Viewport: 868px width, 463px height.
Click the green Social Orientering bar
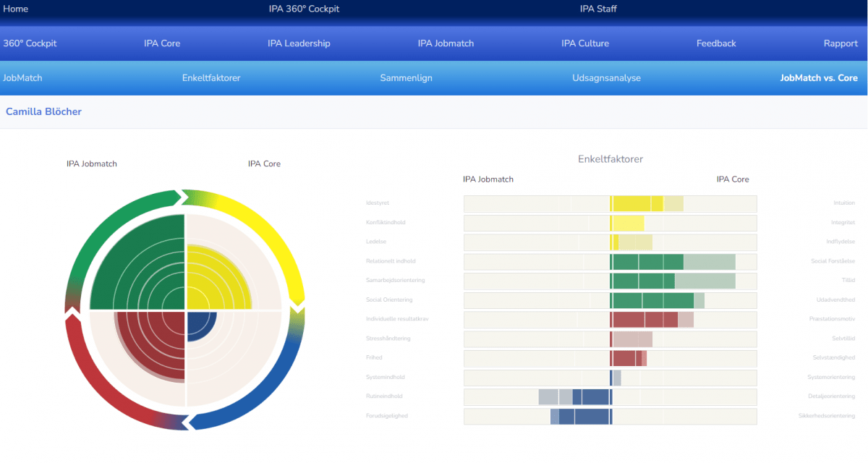coord(651,300)
